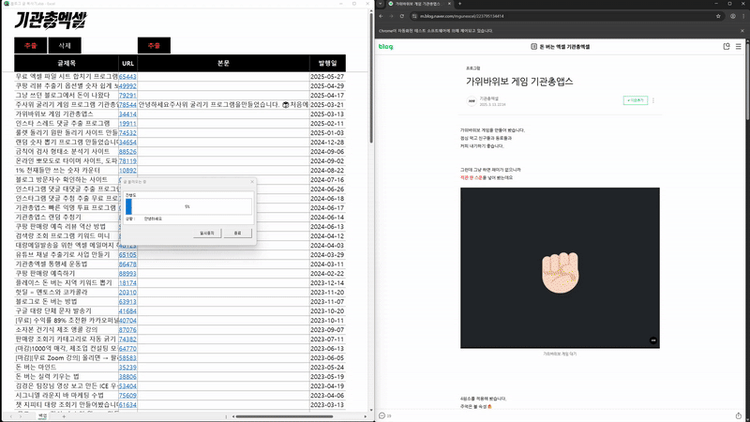Click the 일시중지 button in progress dialog

207,233
